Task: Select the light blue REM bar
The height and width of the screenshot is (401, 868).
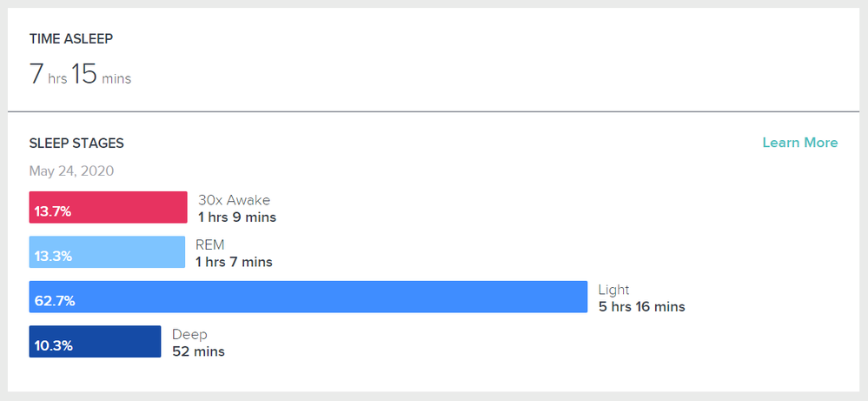Action: pos(107,252)
